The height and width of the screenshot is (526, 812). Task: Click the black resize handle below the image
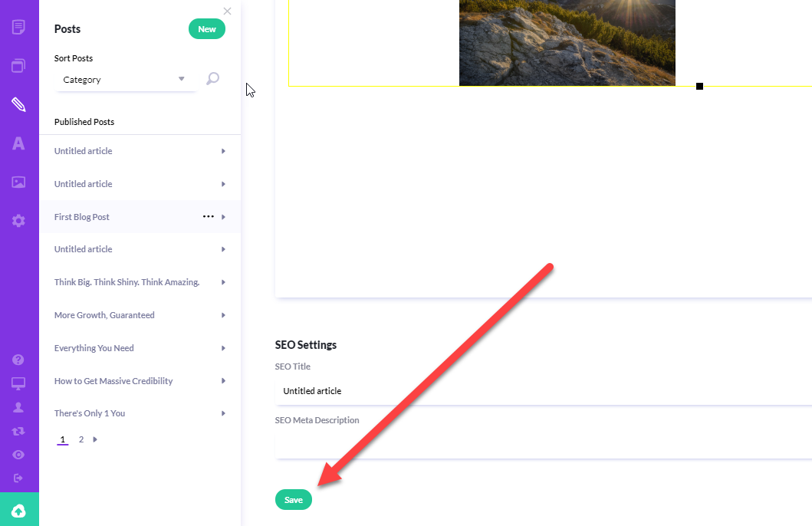point(699,87)
